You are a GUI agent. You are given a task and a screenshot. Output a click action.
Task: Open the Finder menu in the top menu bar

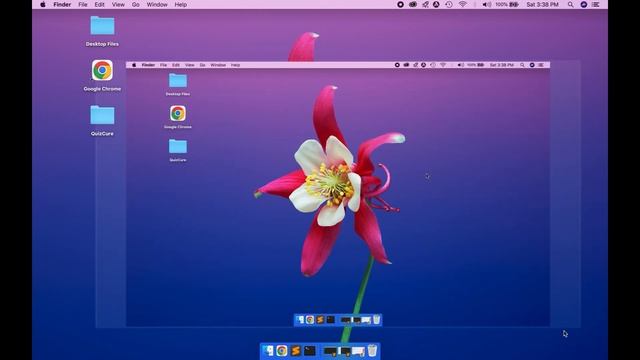click(x=62, y=4)
